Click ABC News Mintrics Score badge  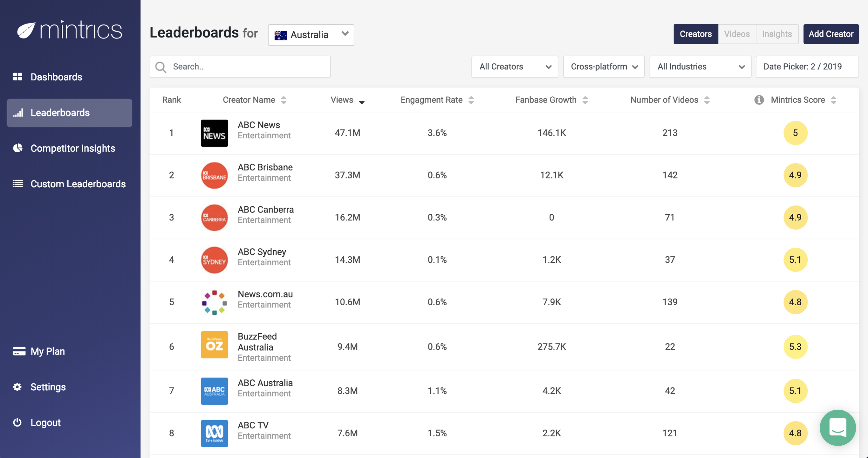pos(795,133)
